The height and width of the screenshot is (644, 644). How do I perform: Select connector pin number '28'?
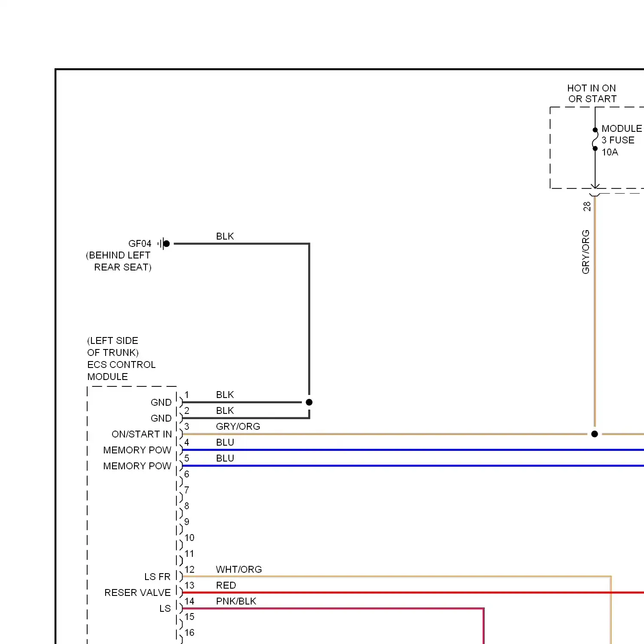587,207
